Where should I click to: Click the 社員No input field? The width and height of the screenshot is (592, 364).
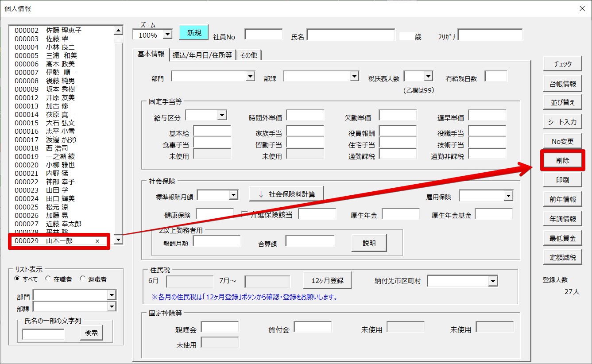tap(263, 35)
